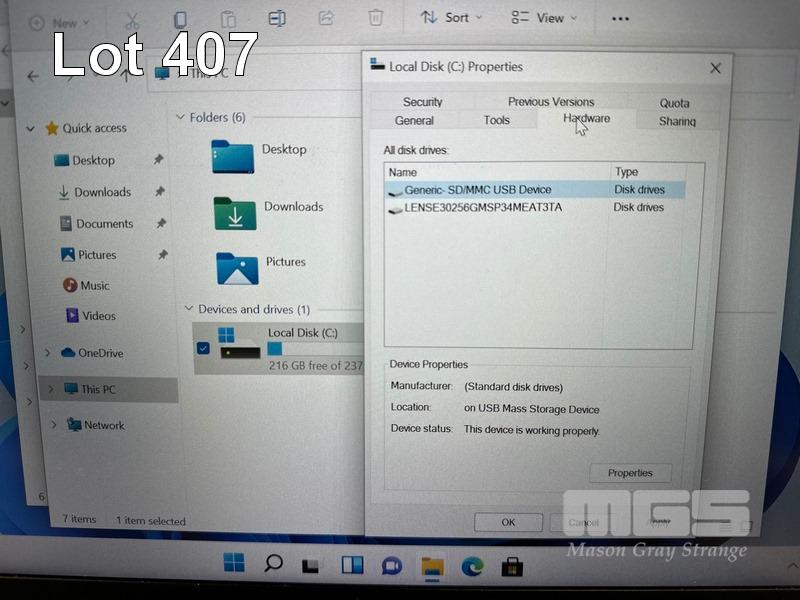Collapse the Folders (6) group
This screenshot has height=600, width=800.
(x=180, y=117)
